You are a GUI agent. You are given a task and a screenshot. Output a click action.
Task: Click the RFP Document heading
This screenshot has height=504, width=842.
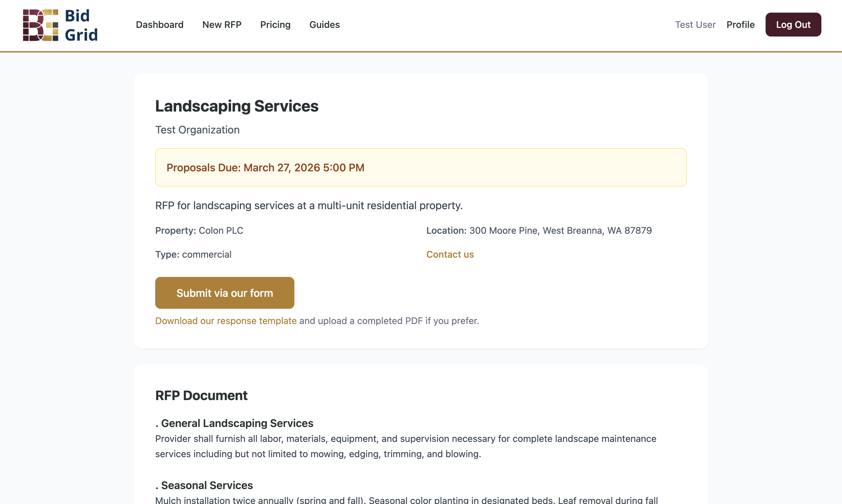point(201,395)
